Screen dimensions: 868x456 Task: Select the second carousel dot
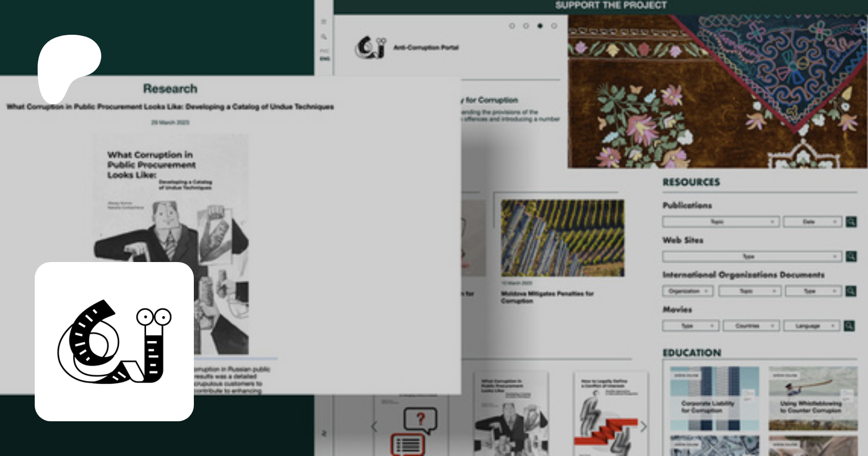[x=526, y=26]
